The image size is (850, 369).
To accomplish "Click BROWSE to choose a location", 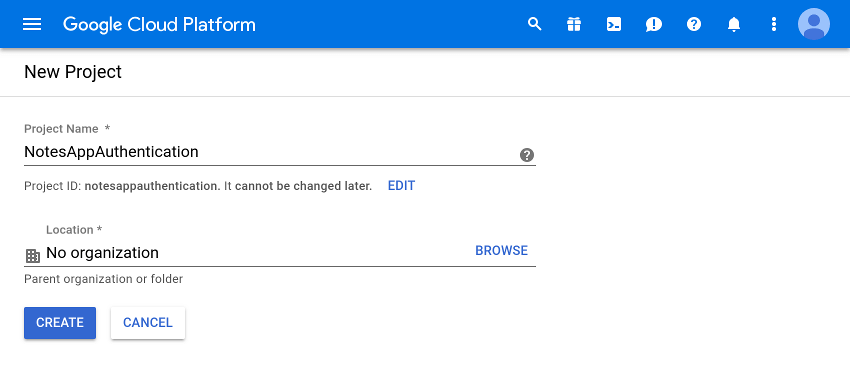I will click(x=501, y=250).
